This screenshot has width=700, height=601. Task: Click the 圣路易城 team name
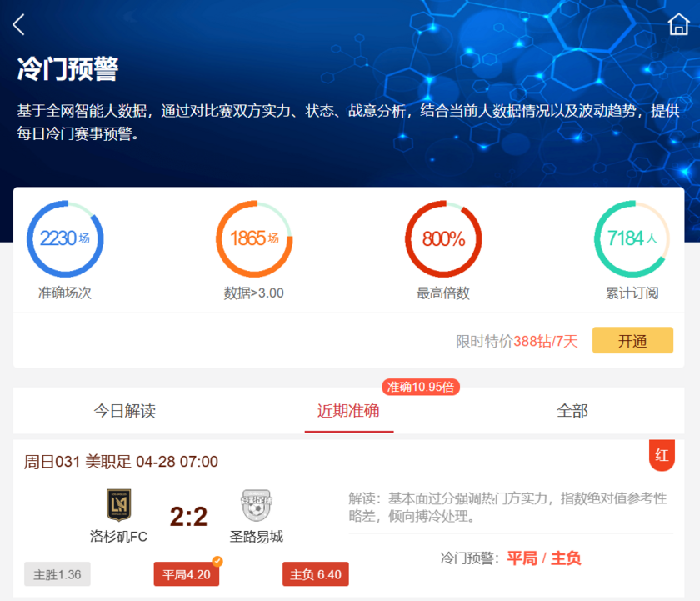[257, 536]
